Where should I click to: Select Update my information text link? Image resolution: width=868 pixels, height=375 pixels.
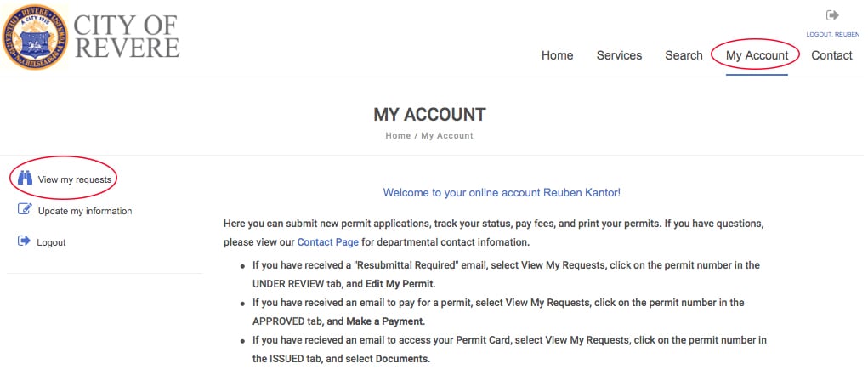pyautogui.click(x=85, y=211)
